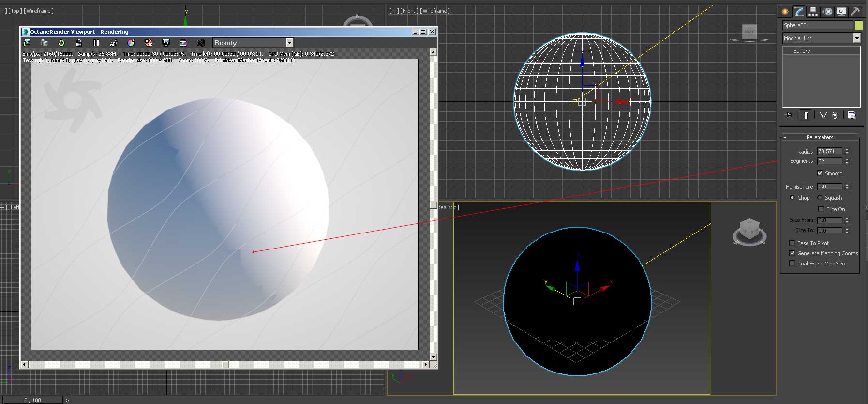This screenshot has height=404, width=868.
Task: Open the Create command panel tab
Action: pyautogui.click(x=785, y=12)
